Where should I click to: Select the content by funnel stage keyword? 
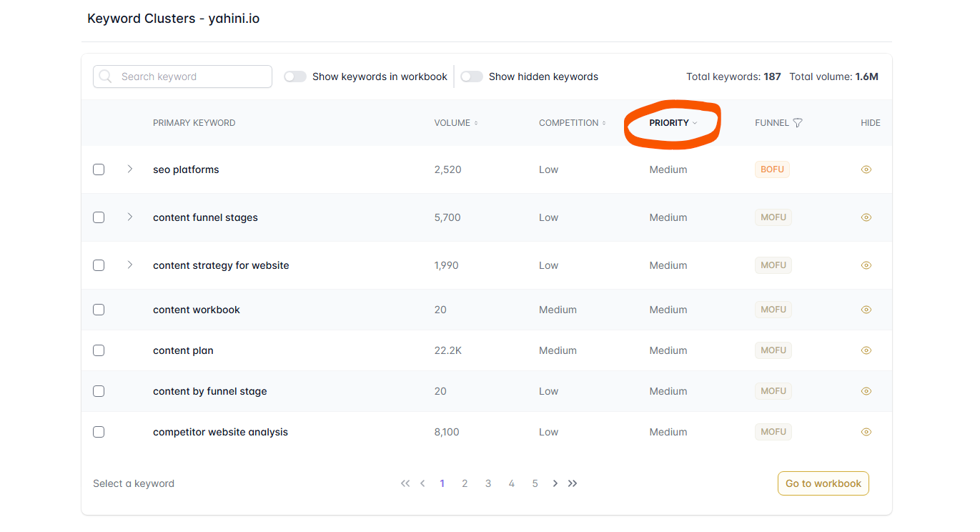point(210,391)
